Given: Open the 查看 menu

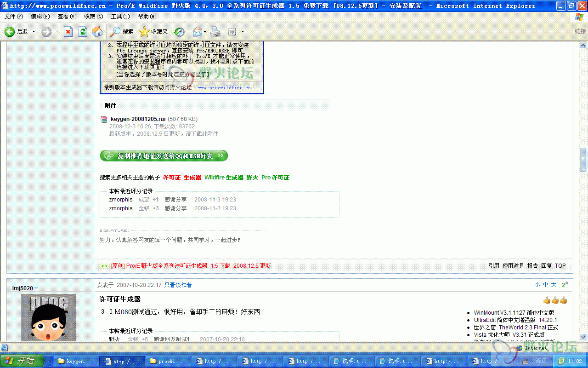Looking at the screenshot, I should (x=67, y=16).
